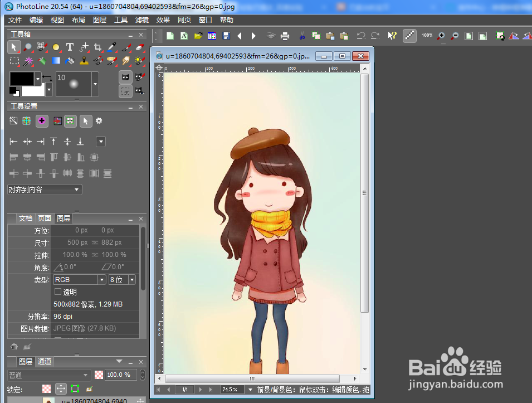The width and height of the screenshot is (532, 403).
Task: Toggle the green handles tool setting
Action: (x=70, y=121)
